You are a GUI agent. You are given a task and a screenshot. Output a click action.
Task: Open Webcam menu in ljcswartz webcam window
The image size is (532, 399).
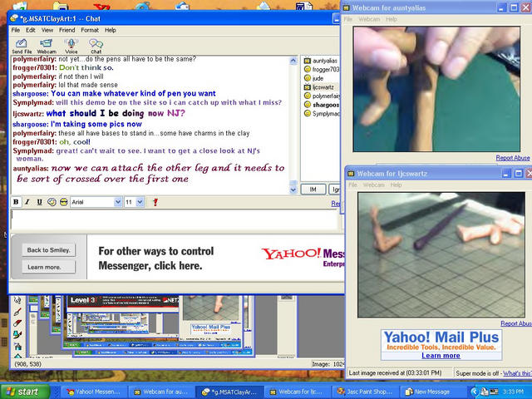374,185
